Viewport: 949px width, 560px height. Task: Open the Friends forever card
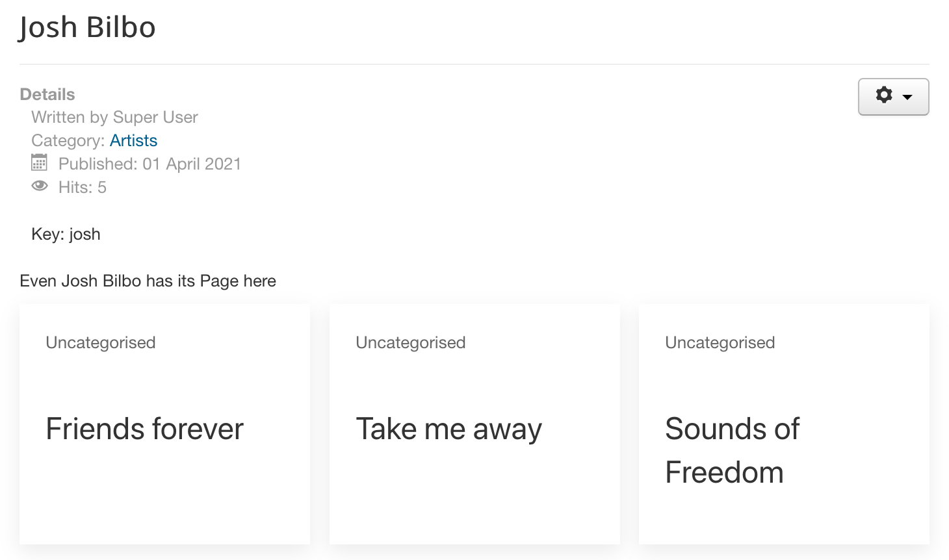(x=164, y=424)
